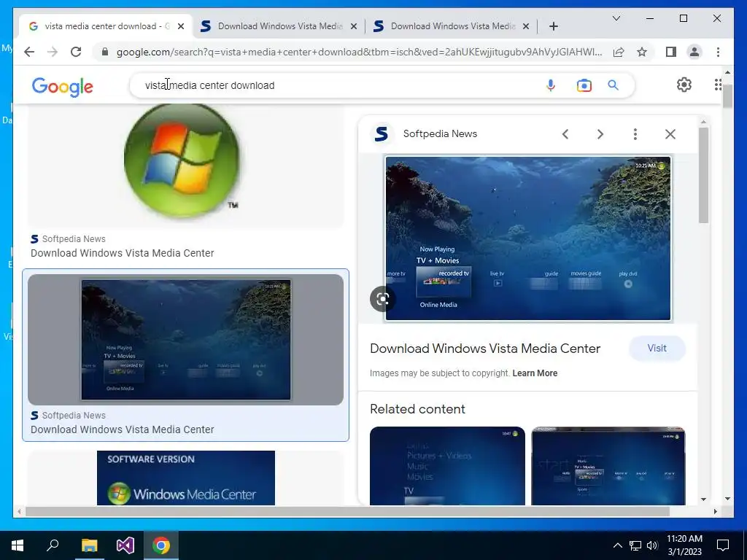Click the caption link under selected underwater result
The image size is (747, 560).
[x=123, y=429]
